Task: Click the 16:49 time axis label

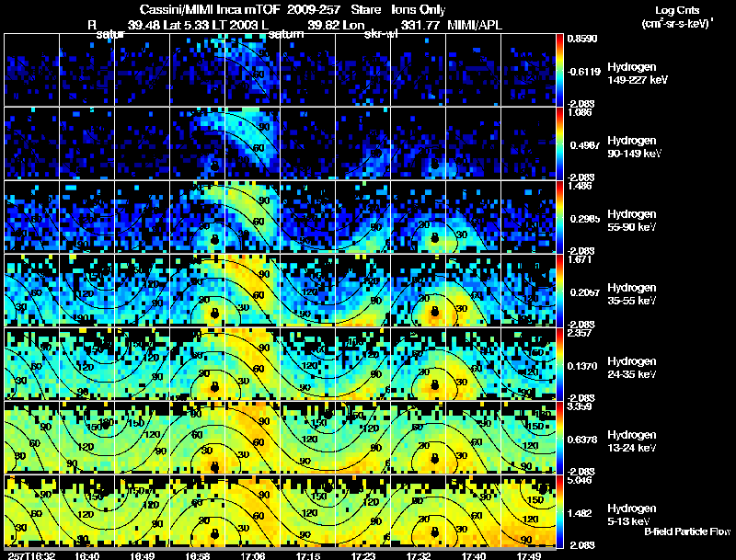Action: pos(143,555)
